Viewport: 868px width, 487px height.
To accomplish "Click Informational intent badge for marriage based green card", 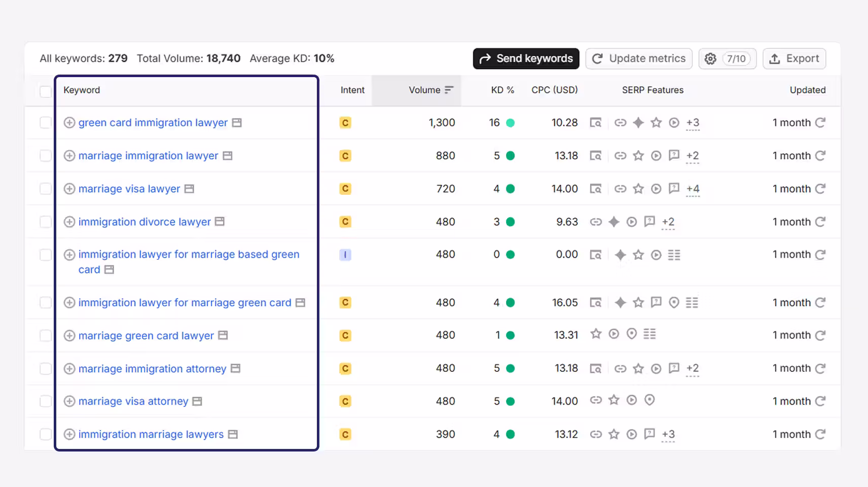I will click(x=345, y=255).
